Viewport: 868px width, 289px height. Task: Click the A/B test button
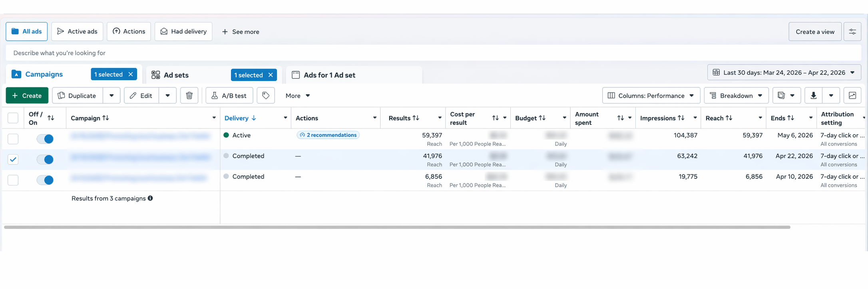tap(229, 95)
